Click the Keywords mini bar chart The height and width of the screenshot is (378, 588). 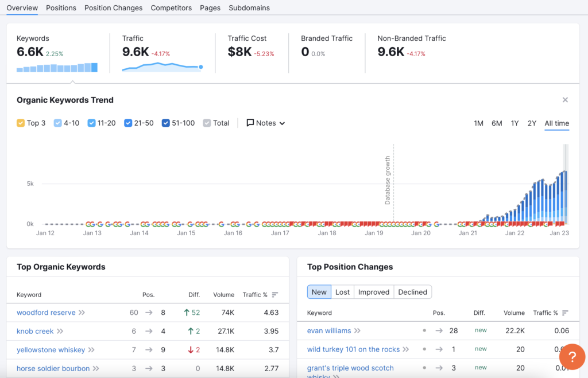[x=57, y=68]
